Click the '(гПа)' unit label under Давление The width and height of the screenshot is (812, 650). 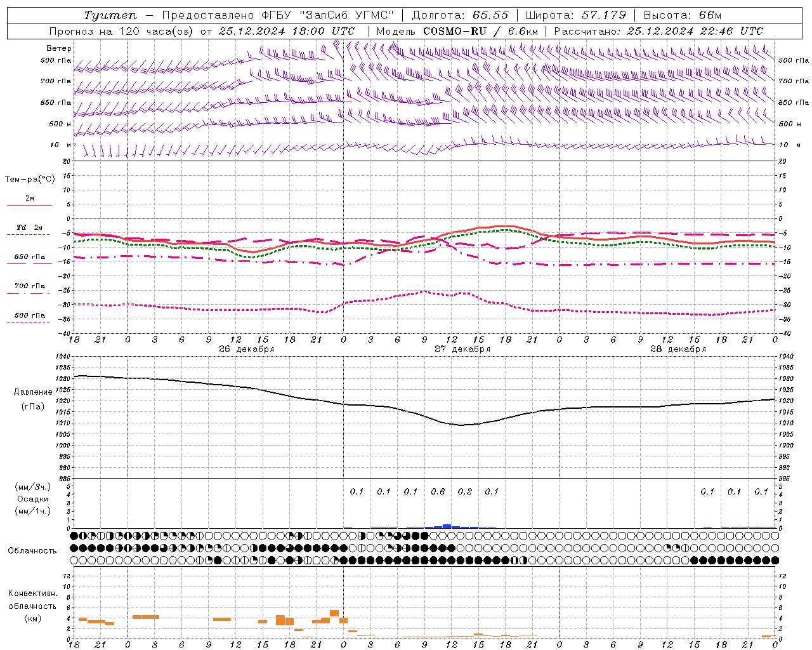point(33,407)
